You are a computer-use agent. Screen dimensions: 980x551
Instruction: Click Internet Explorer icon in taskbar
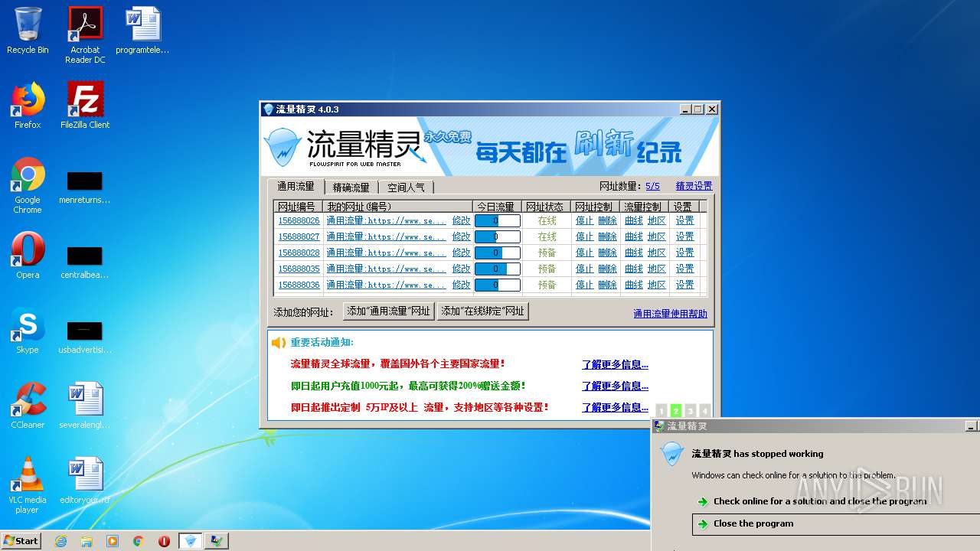(x=60, y=541)
